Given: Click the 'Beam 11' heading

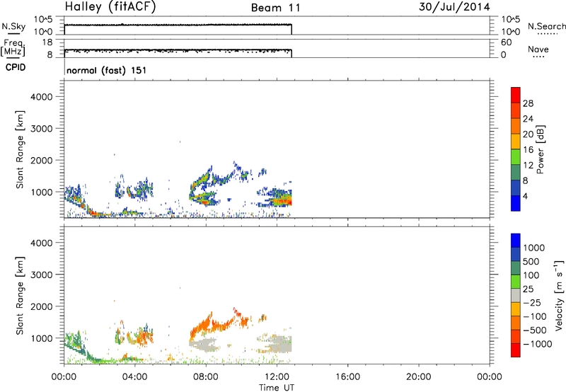Looking at the screenshot, I should click(x=275, y=8).
